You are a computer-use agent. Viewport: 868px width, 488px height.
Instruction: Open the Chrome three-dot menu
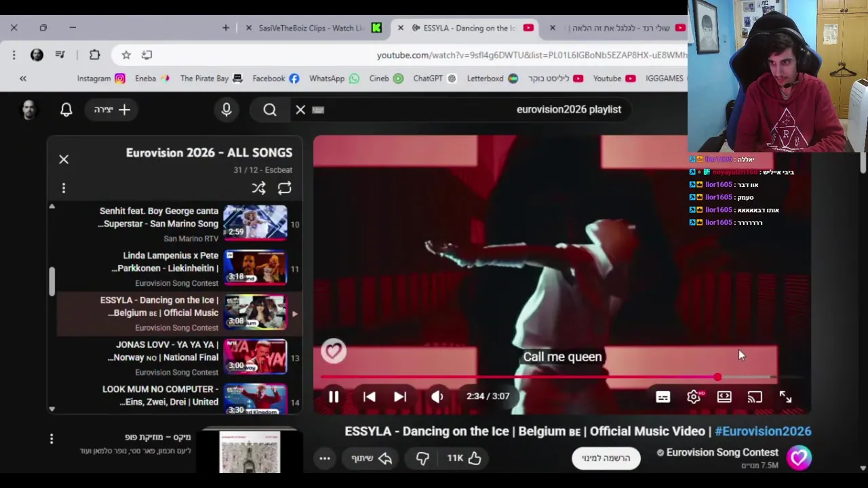point(14,55)
